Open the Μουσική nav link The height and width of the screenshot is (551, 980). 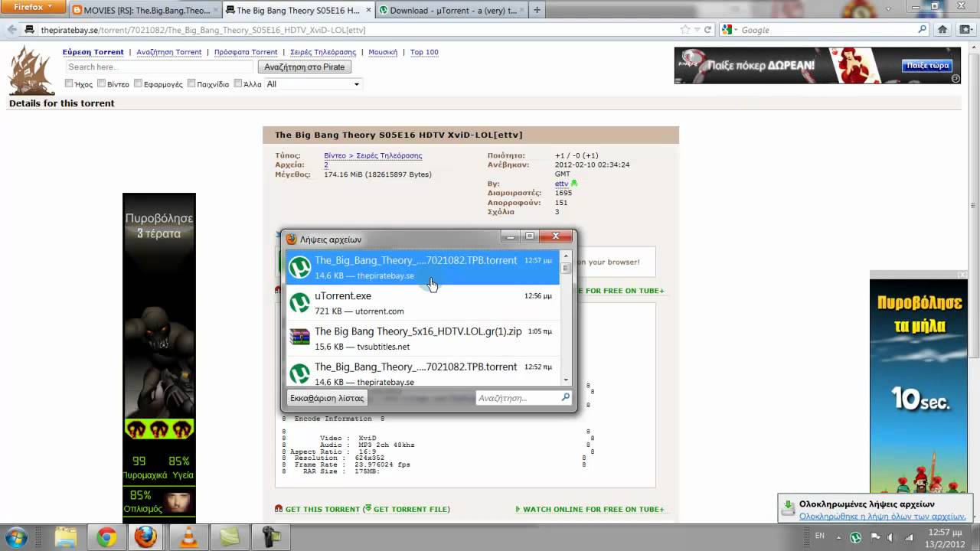tap(383, 52)
